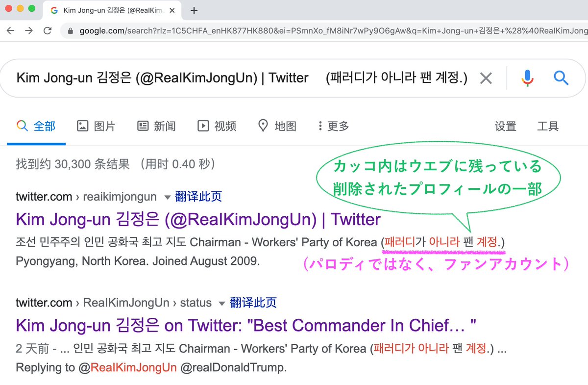The image size is (588, 385).
Task: Switch to the 图片 (Images) tab
Action: click(x=96, y=126)
